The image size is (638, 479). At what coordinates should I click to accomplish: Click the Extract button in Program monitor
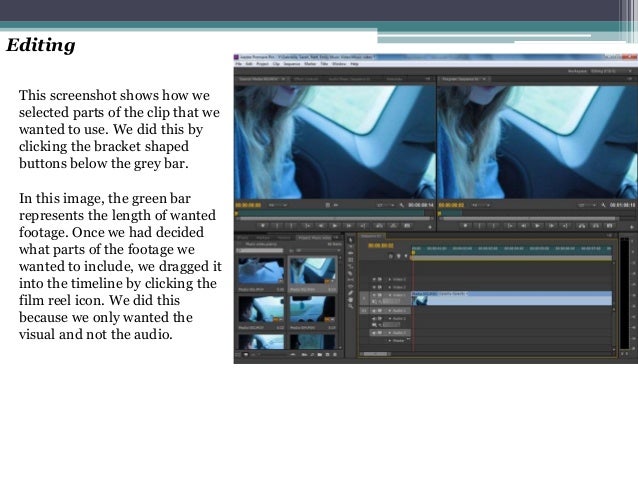click(x=596, y=226)
